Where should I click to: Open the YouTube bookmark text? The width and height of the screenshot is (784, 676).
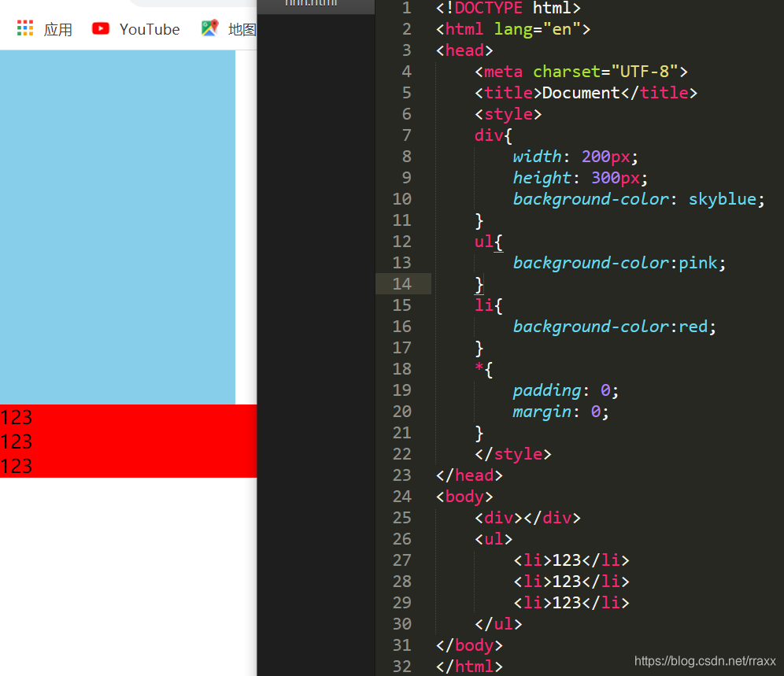click(150, 29)
